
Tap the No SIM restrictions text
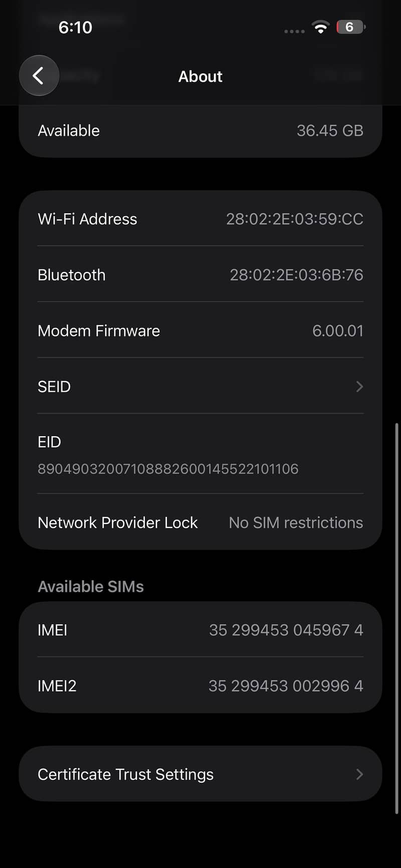click(x=296, y=522)
